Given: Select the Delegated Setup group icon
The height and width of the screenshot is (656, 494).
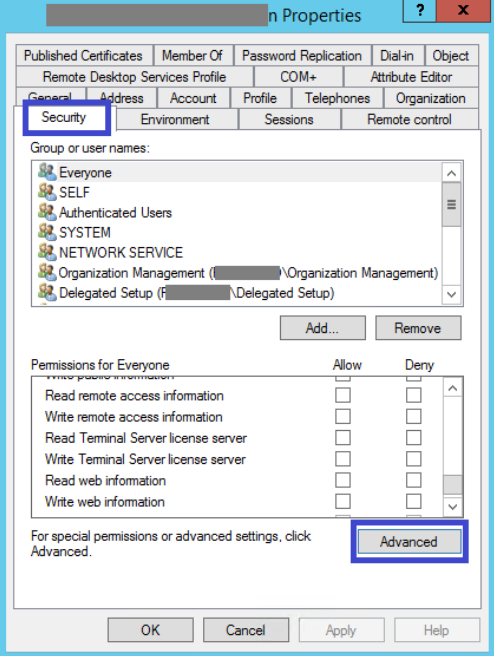Looking at the screenshot, I should (47, 292).
